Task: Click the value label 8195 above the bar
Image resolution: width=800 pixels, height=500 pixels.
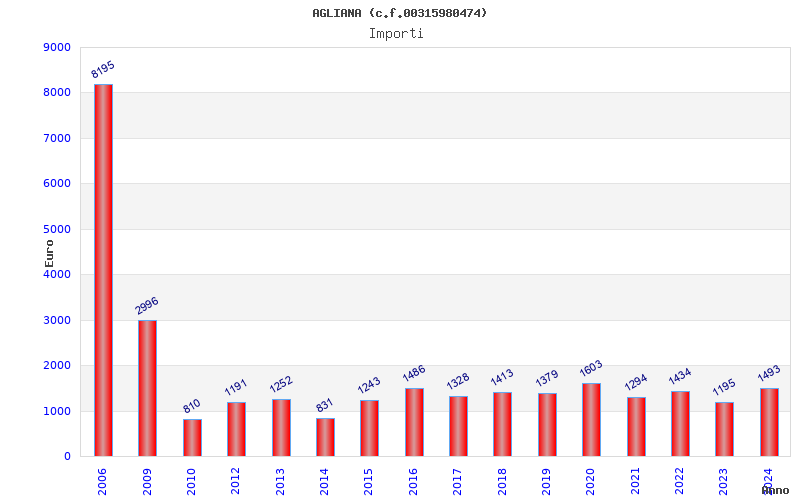Action: (x=103, y=70)
